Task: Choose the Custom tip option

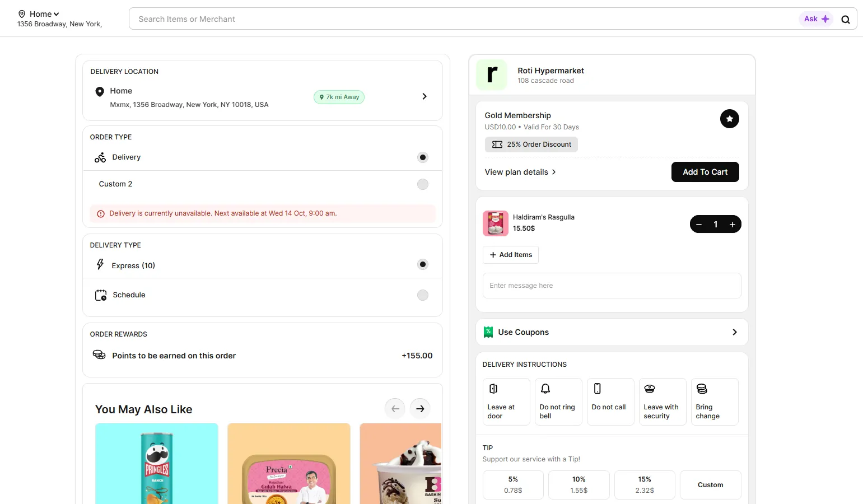Action: point(711,485)
